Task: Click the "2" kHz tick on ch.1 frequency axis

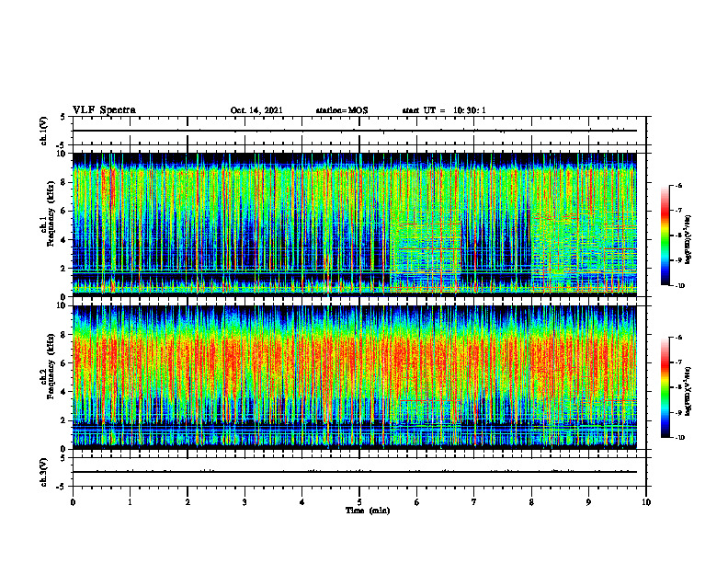Action: 64,269
